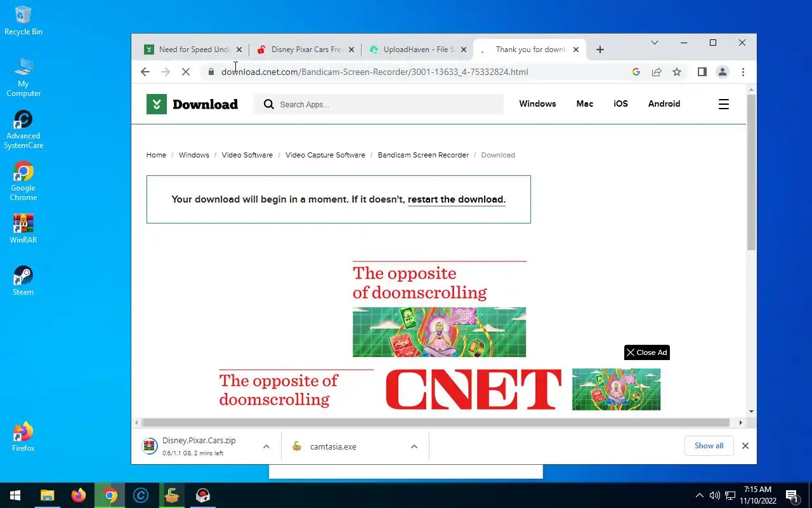Image resolution: width=812 pixels, height=508 pixels.
Task: Open Android category in site nav
Action: click(664, 104)
